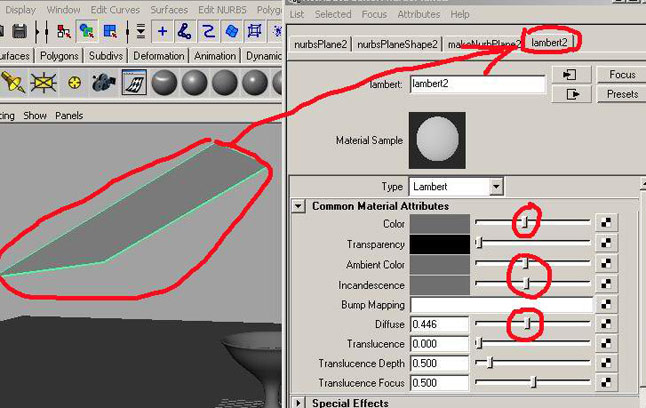Enable select by object type mode

coord(87,31)
